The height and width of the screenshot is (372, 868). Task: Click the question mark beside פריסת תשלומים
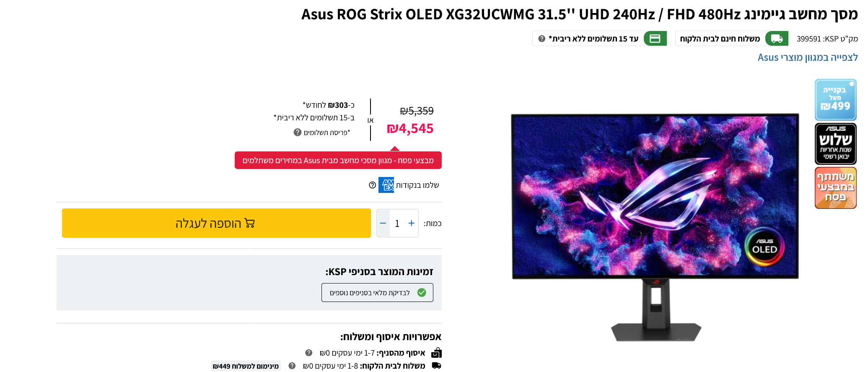[298, 133]
